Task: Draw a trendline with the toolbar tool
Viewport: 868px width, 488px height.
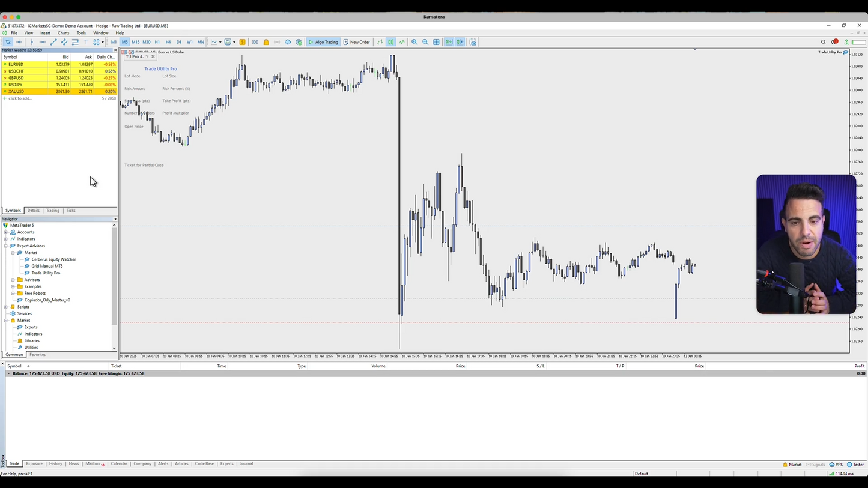Action: pyautogui.click(x=53, y=42)
